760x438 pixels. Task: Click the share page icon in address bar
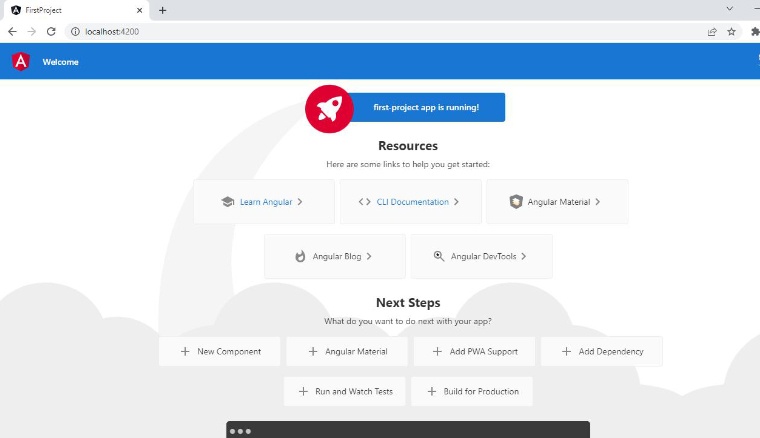tap(712, 32)
